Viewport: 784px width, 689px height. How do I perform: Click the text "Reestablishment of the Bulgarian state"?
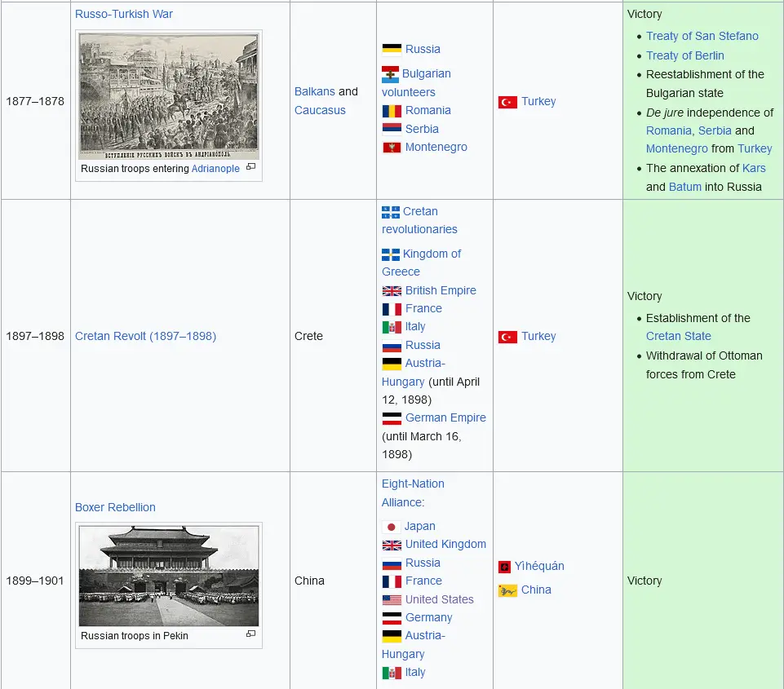click(x=705, y=83)
